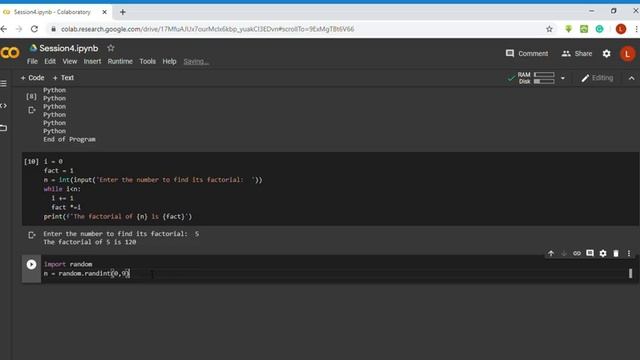Open the Editing mode selector
Viewport: 640px width, 360px height.
click(597, 78)
